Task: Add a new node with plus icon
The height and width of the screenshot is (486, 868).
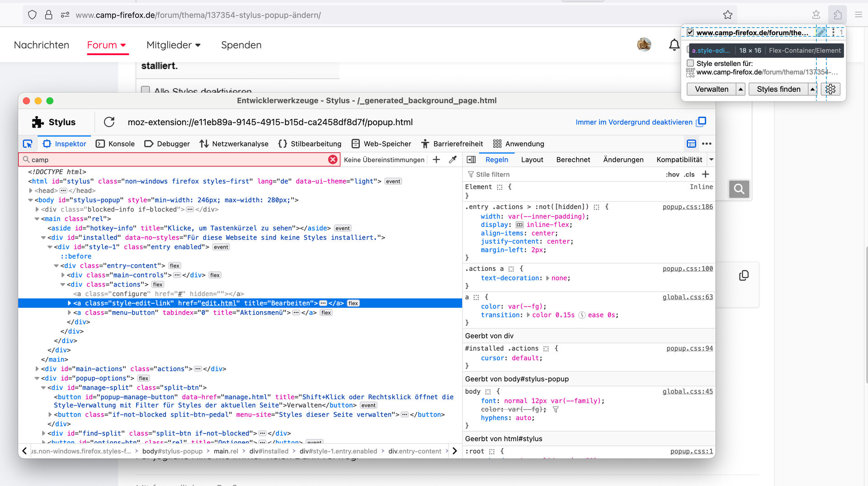Action: pos(436,160)
